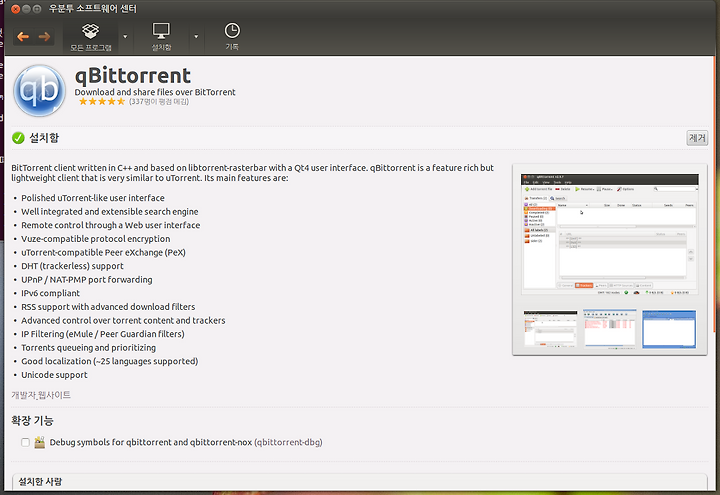Click the 확장 기능 heading
The height and width of the screenshot is (495, 720).
(32, 421)
